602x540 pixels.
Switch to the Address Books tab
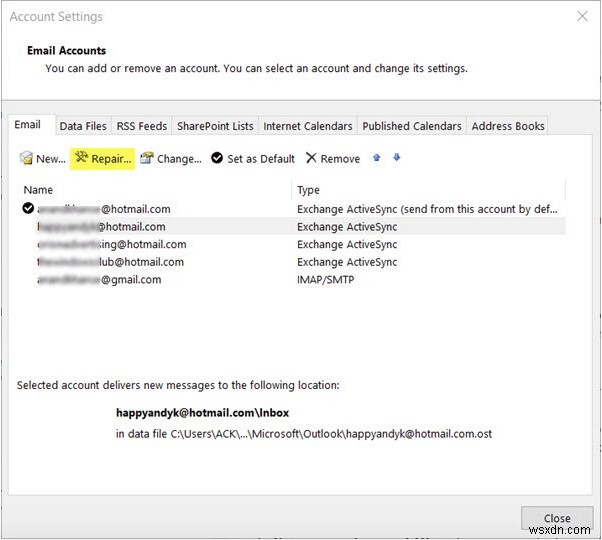(x=508, y=126)
